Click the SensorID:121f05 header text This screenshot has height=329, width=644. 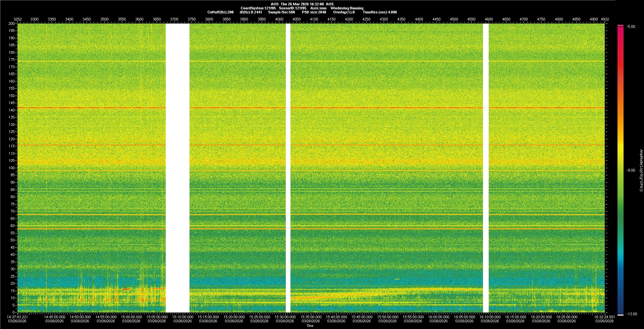click(x=292, y=8)
